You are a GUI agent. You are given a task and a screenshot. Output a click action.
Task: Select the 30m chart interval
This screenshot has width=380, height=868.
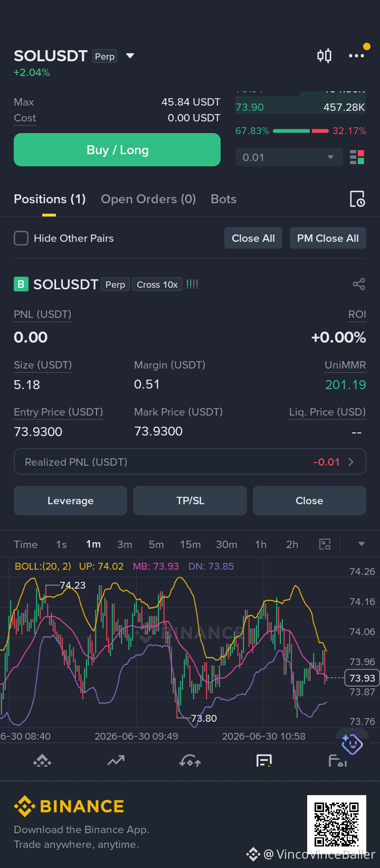[226, 544]
